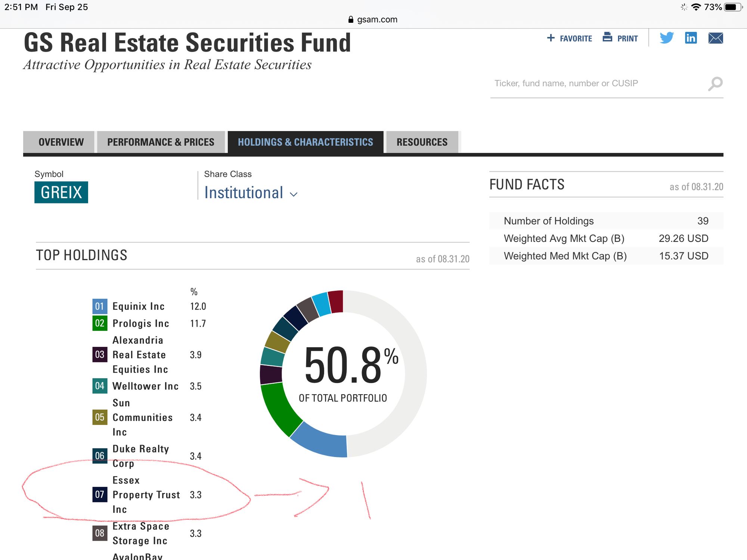Tap the battery icon in status bar
The image size is (747, 560).
pos(732,7)
